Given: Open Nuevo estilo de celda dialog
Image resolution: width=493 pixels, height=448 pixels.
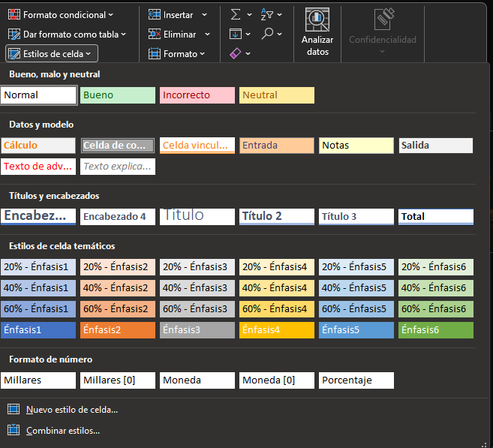Looking at the screenshot, I should 72,409.
